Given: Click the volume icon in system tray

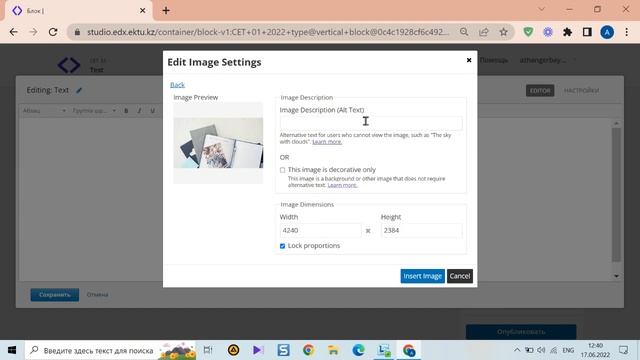Looking at the screenshot, I should [x=541, y=350].
